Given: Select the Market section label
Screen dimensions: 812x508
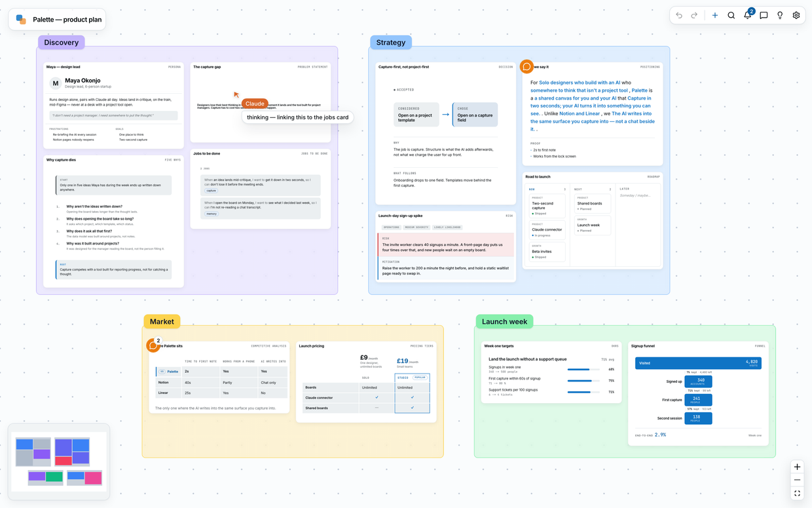Looking at the screenshot, I should pos(162,322).
